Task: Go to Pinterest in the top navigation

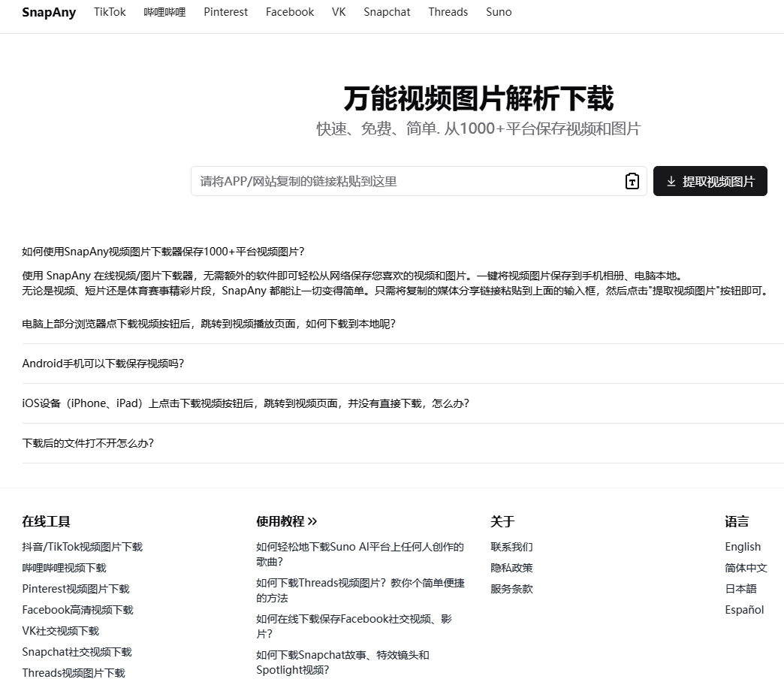Action: (225, 12)
